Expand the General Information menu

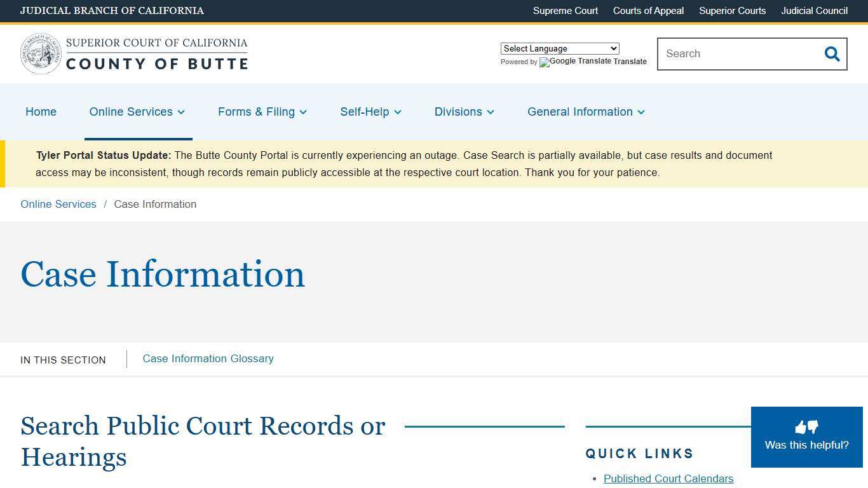(585, 112)
